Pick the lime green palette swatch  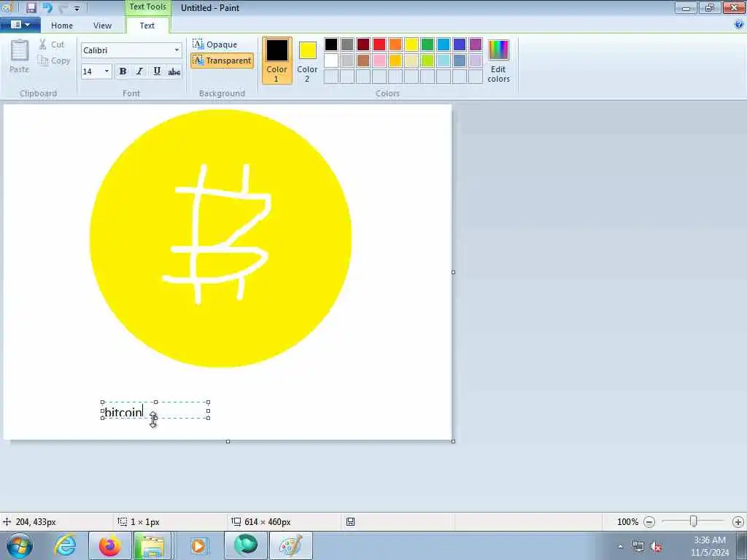(x=427, y=61)
